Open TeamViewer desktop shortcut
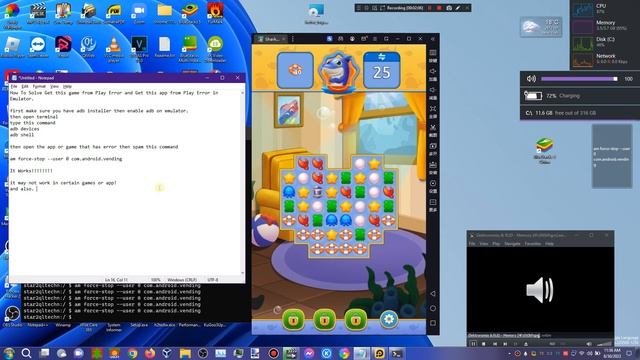640x360 pixels. tap(38, 47)
